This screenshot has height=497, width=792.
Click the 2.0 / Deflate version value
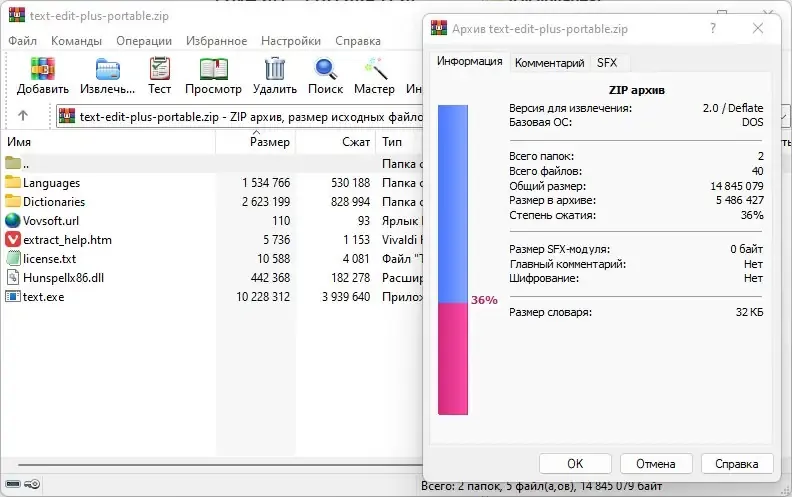[733, 108]
